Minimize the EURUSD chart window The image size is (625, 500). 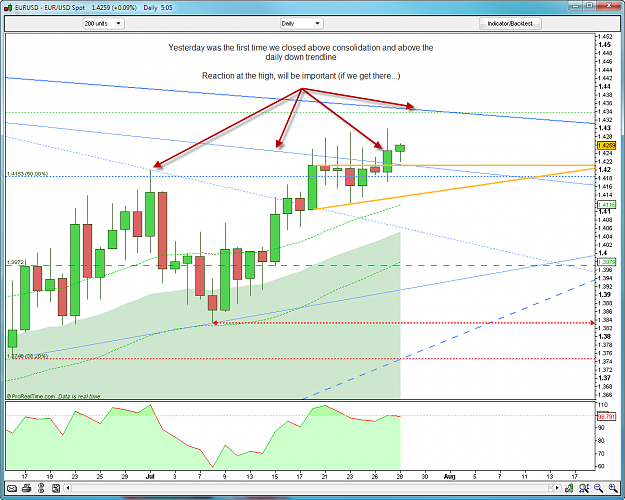pyautogui.click(x=575, y=6)
